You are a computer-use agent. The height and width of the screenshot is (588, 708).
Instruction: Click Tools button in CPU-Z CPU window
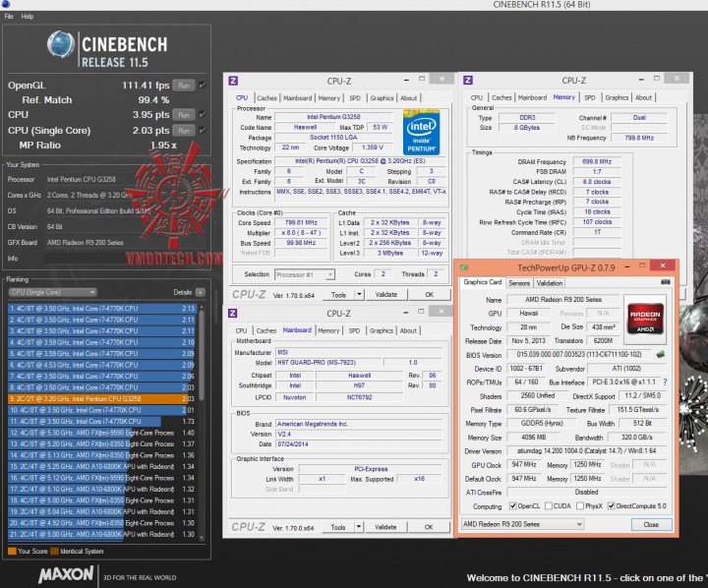point(338,295)
